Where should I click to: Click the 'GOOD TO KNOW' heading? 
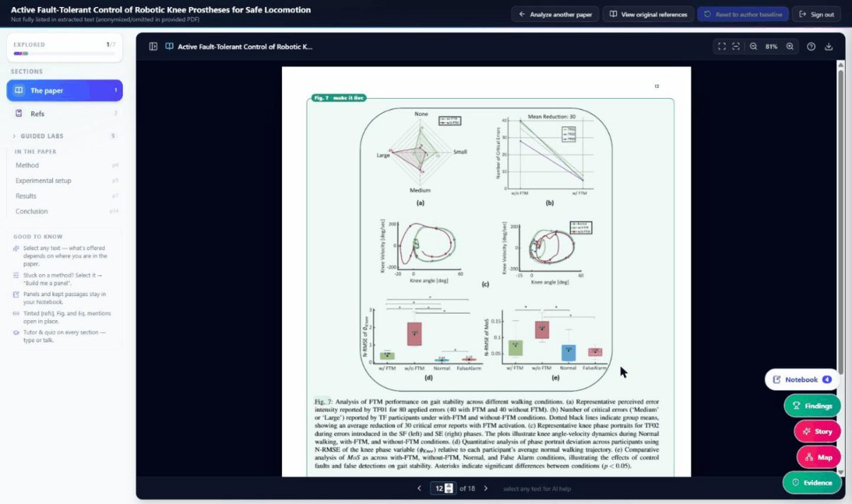click(x=38, y=236)
